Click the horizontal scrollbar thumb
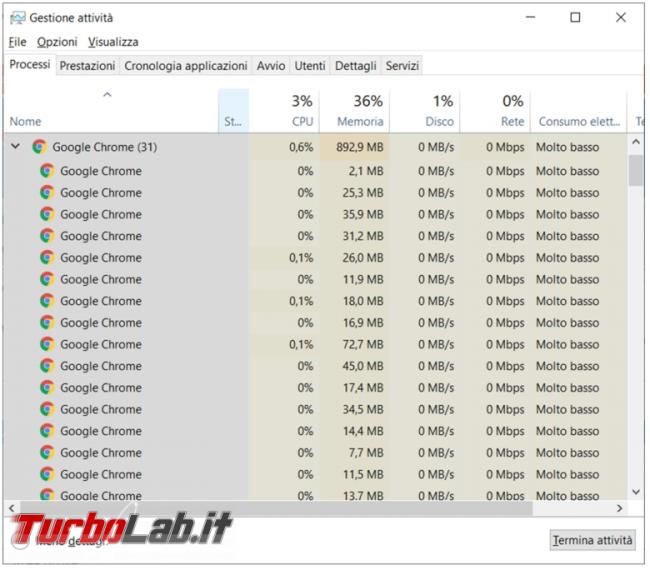The height and width of the screenshot is (570, 650). coord(276,508)
